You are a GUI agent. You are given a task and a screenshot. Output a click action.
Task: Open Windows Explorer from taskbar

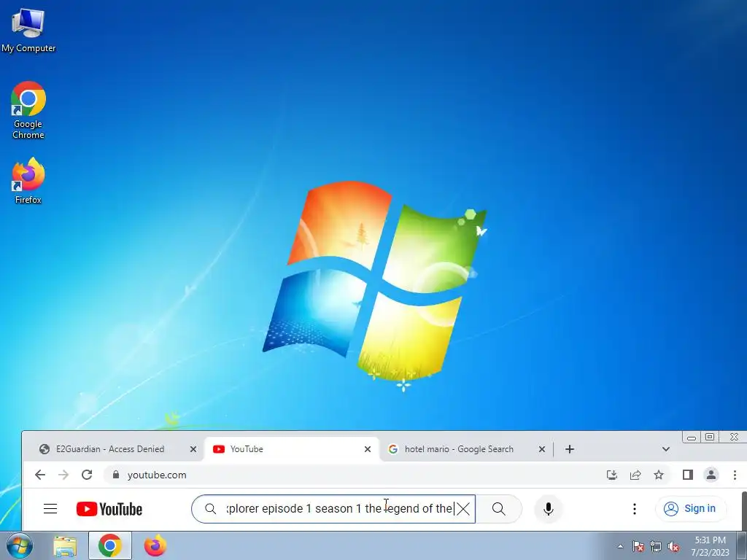click(65, 546)
